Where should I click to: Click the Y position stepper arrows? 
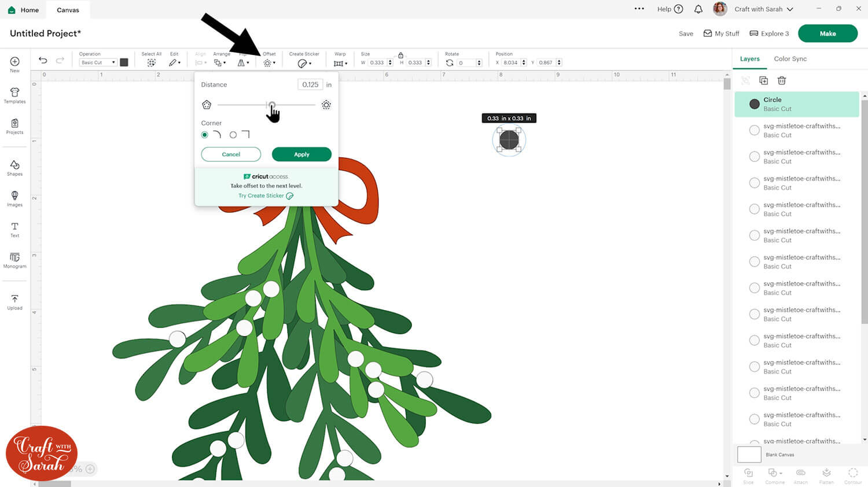559,62
